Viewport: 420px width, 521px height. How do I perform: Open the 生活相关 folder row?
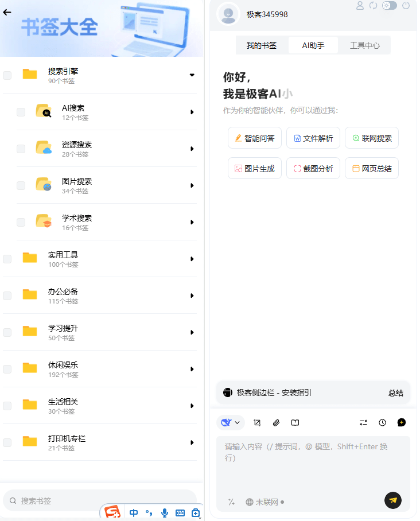point(100,406)
